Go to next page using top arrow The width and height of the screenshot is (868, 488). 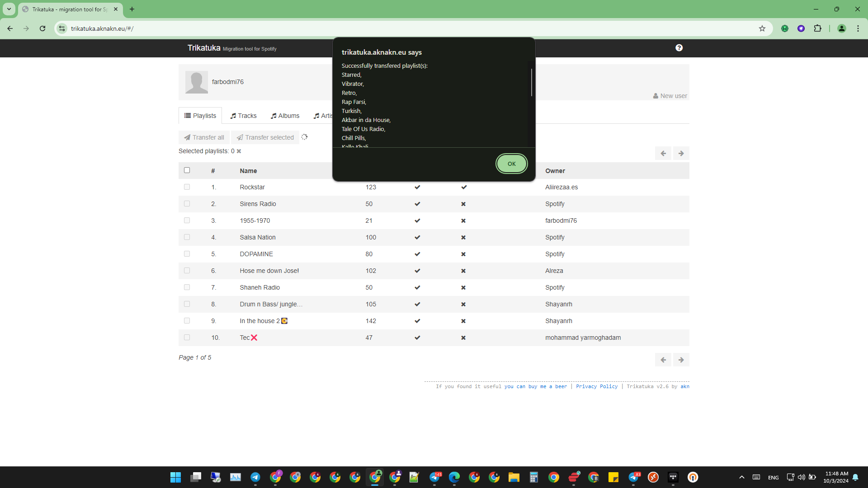click(681, 153)
